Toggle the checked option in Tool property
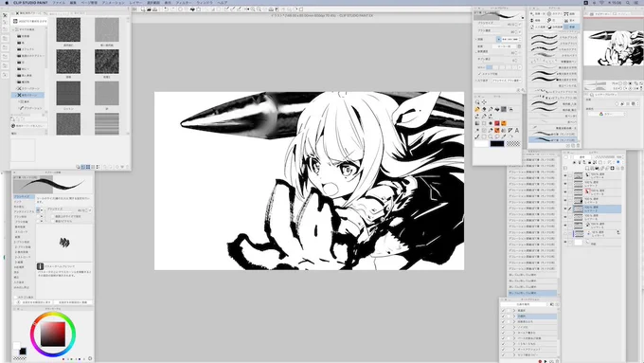The height and width of the screenshot is (363, 644). click(x=479, y=74)
